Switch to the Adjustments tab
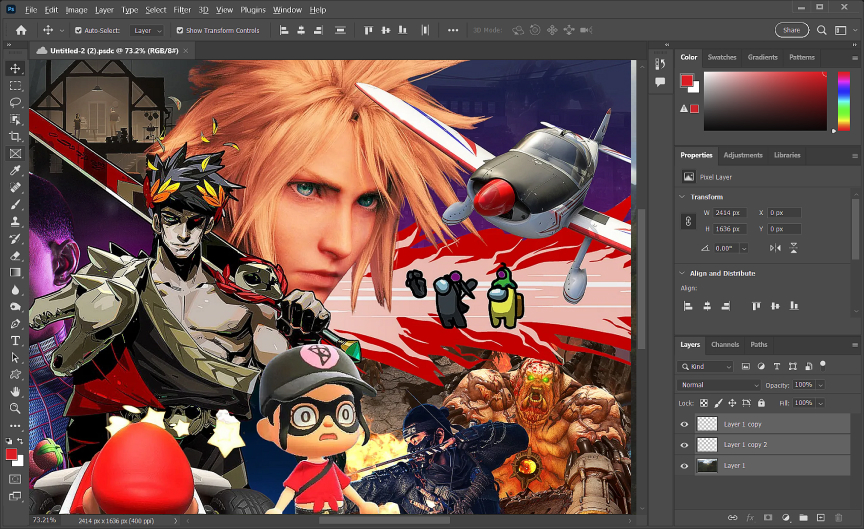The image size is (864, 529). tap(743, 155)
